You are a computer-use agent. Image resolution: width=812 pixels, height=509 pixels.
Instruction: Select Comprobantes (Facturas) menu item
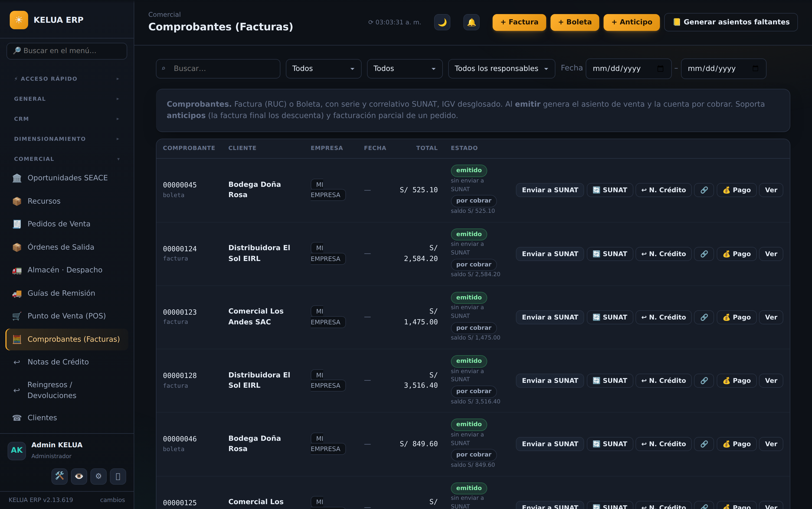pos(67,339)
